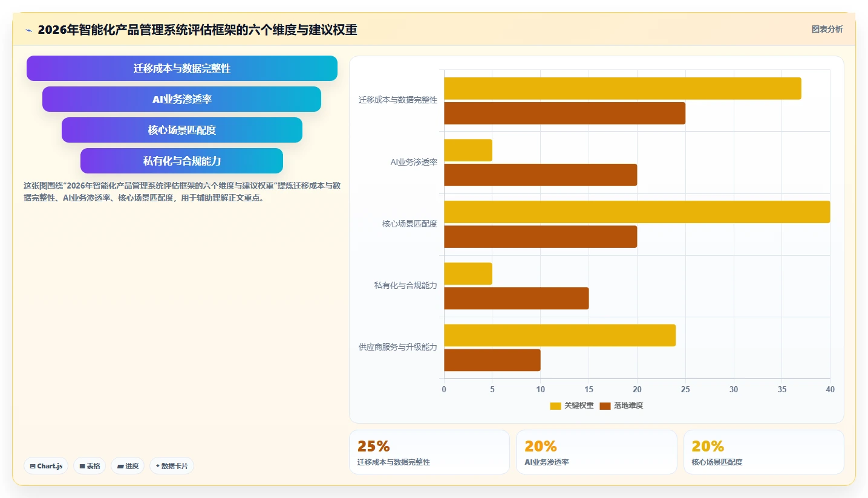The width and height of the screenshot is (868, 498).
Task: Select the 迁移成本与数据完整性 funnel bar
Action: point(182,68)
